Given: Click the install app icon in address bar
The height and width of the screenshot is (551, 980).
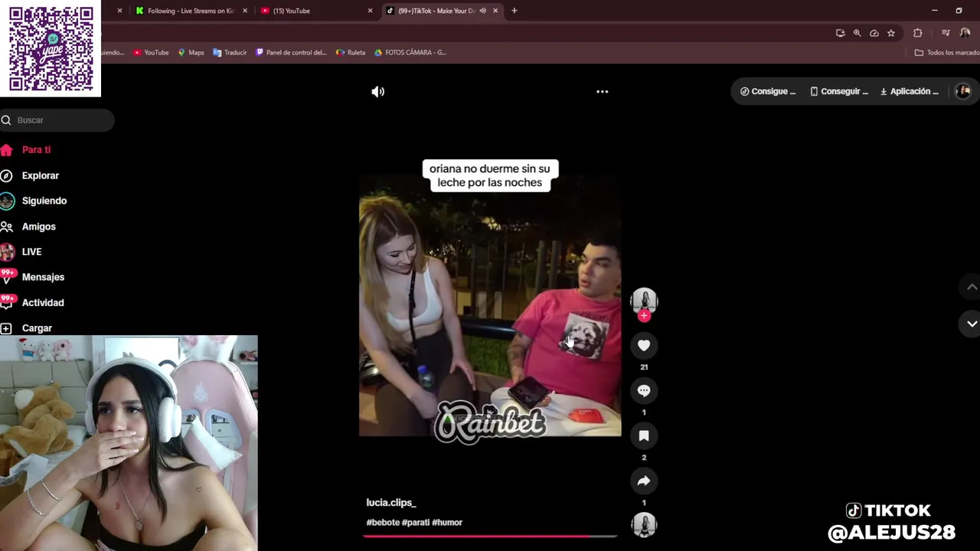Looking at the screenshot, I should [840, 33].
